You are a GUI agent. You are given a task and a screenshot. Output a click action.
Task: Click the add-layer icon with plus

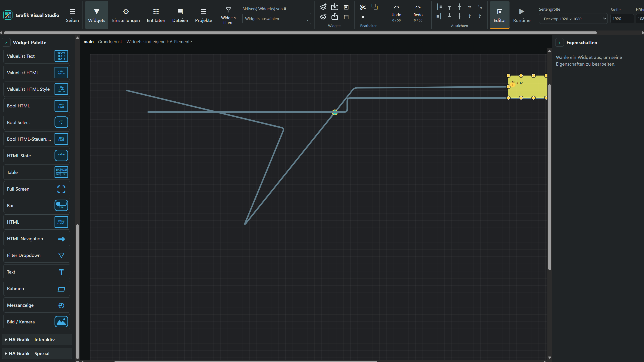tap(323, 7)
